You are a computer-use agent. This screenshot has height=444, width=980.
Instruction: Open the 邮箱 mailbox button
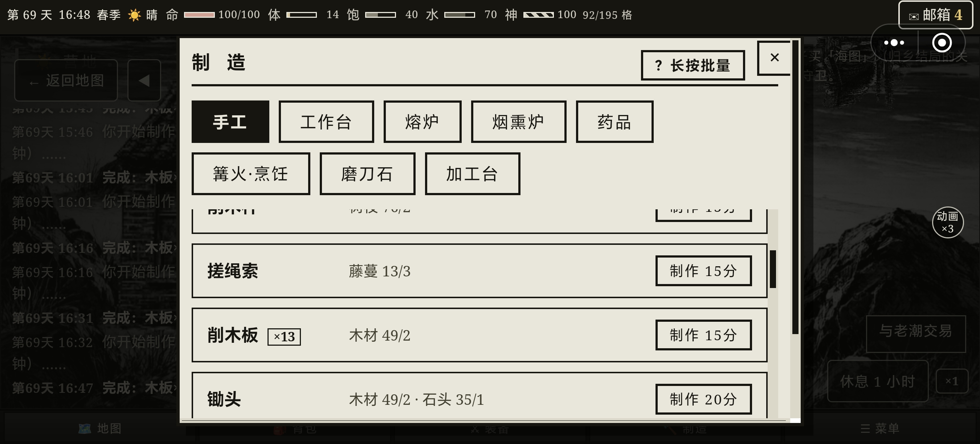point(935,15)
